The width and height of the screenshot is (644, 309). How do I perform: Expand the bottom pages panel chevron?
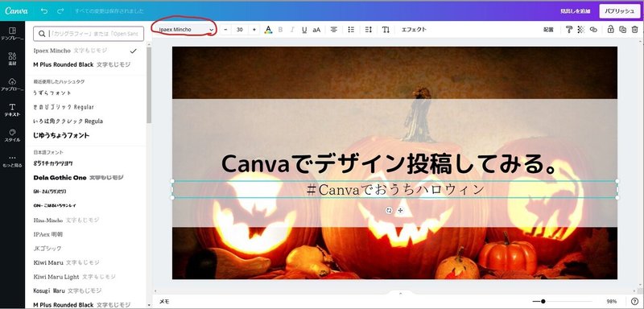pyautogui.click(x=400, y=293)
